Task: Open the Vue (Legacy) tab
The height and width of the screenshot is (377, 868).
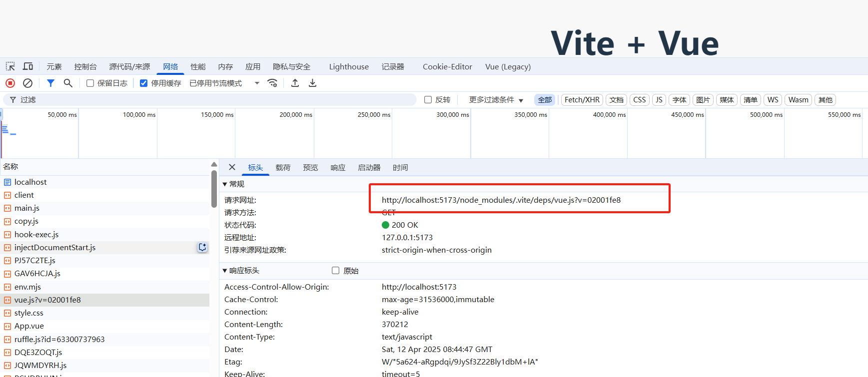Action: tap(508, 66)
